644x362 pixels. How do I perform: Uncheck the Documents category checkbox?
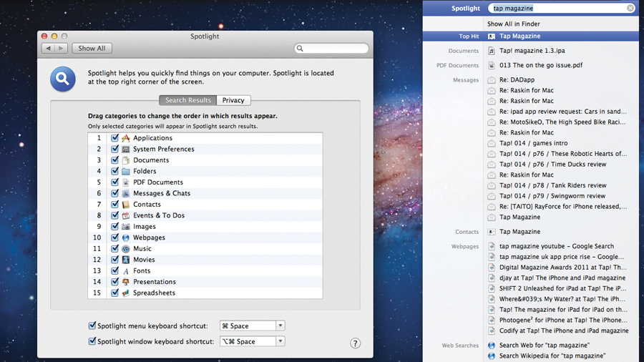click(114, 160)
